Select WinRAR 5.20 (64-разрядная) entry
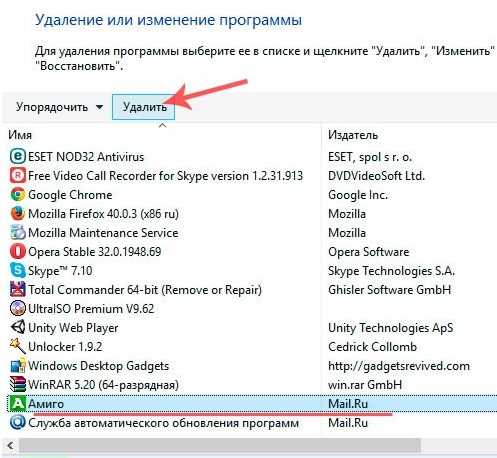The width and height of the screenshot is (497, 458). pyautogui.click(x=103, y=385)
